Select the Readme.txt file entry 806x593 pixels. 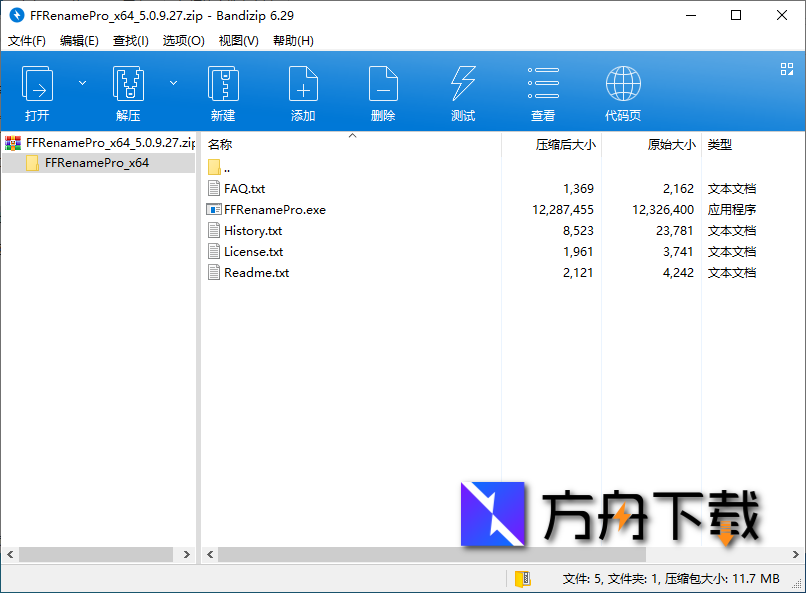256,272
